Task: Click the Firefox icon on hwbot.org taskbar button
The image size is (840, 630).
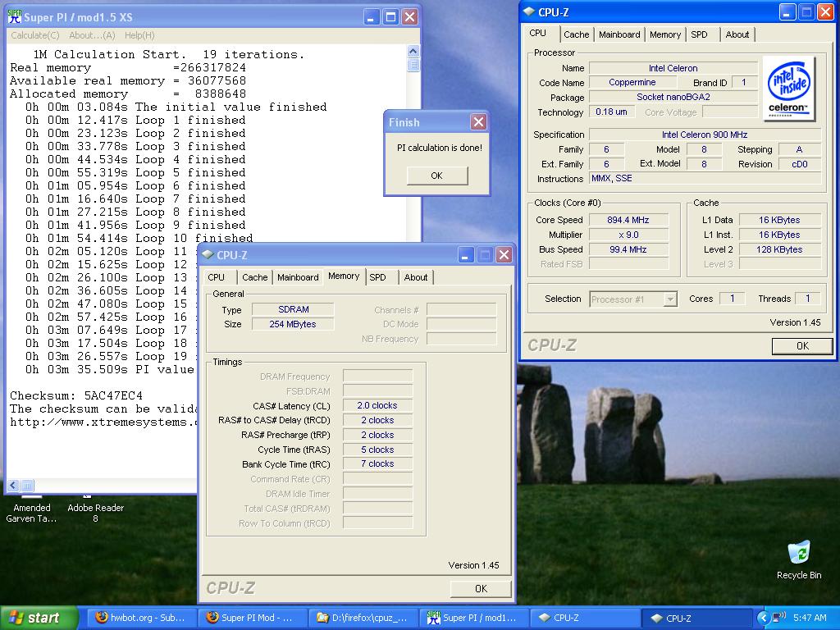Action: [101, 618]
